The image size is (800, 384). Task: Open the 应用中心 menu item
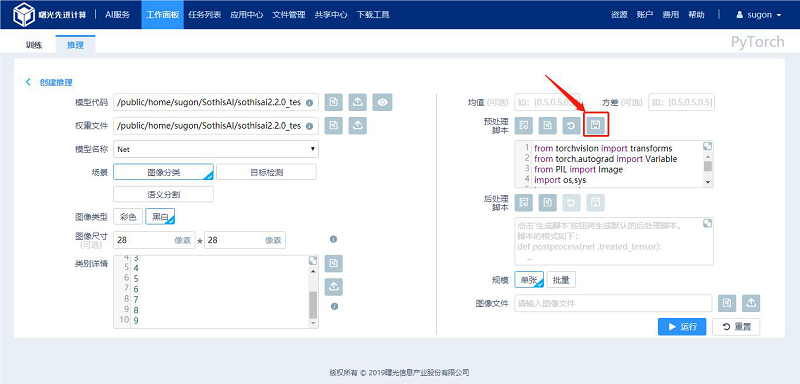pos(246,15)
